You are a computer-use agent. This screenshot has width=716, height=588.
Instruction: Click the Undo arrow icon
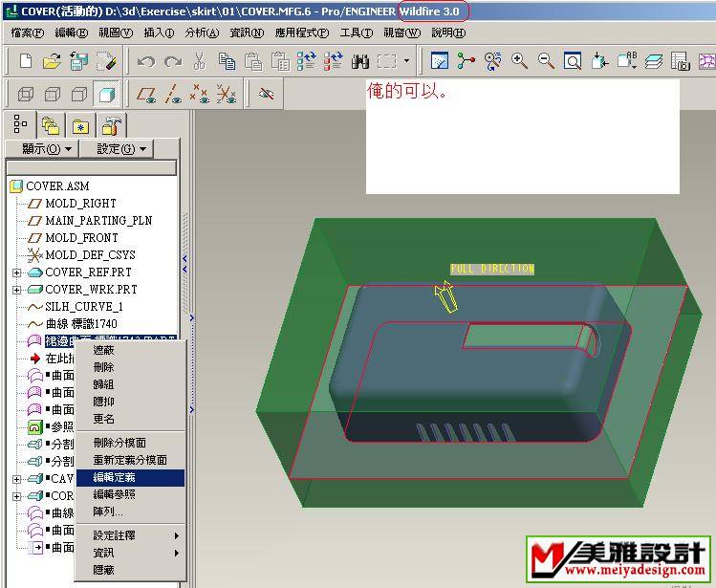point(145,61)
